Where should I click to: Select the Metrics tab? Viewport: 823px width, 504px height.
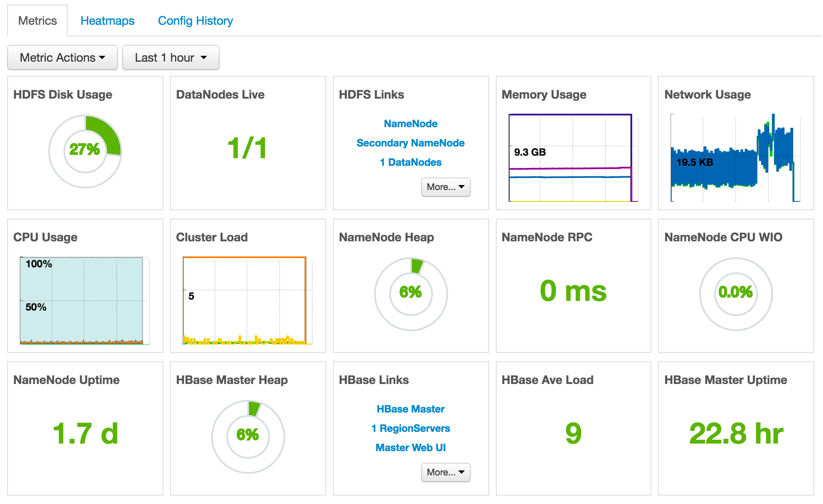point(37,21)
